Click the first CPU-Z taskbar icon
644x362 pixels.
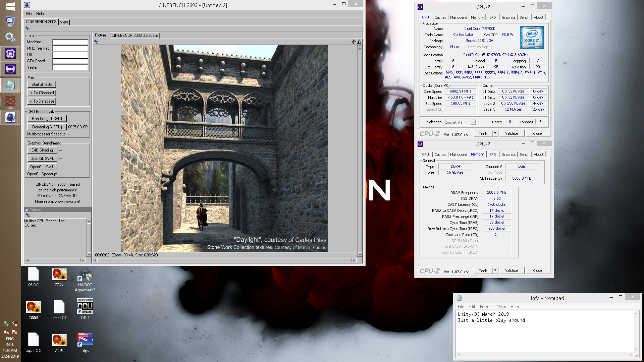click(10, 54)
